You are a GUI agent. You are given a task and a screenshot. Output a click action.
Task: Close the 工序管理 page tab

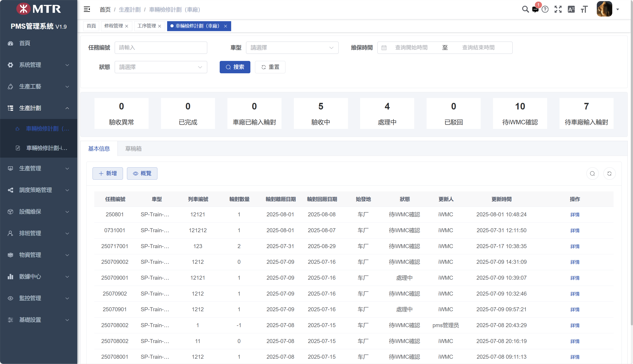click(x=159, y=26)
